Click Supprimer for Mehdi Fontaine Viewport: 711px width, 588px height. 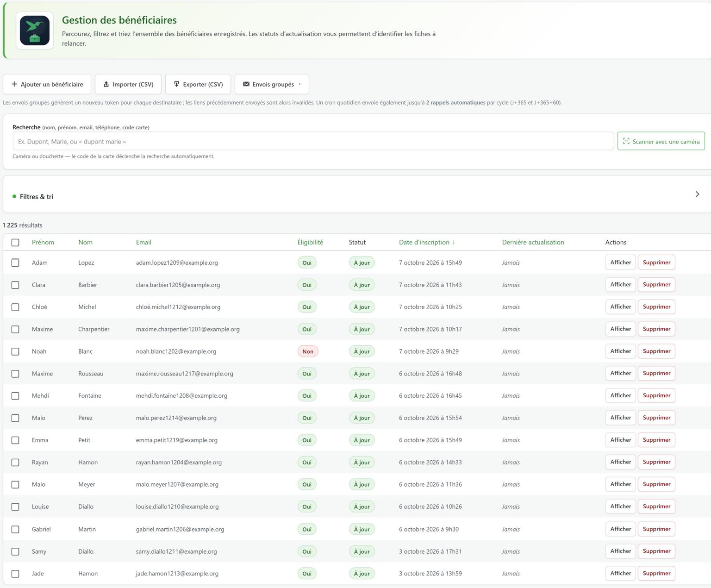click(x=656, y=395)
